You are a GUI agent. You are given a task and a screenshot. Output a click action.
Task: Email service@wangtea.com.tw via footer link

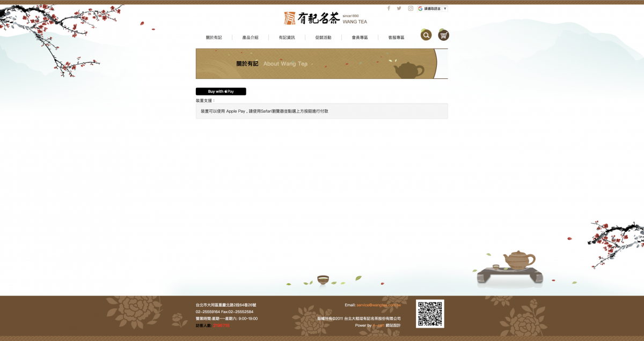pos(378,305)
